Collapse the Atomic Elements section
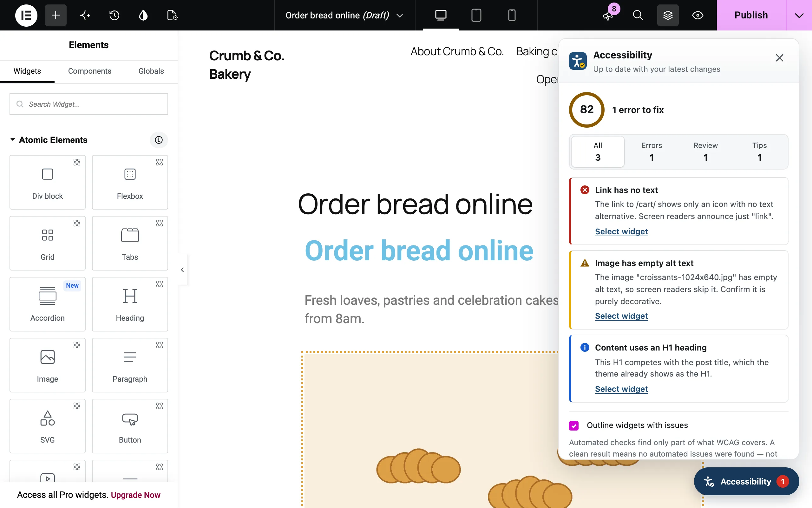The image size is (812, 508). (49, 140)
